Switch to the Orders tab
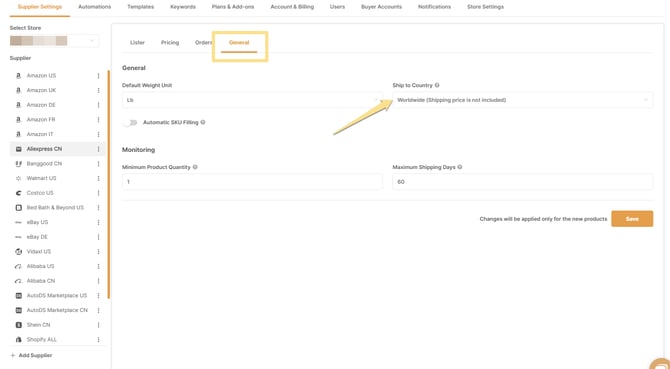670x369 pixels. [x=203, y=43]
